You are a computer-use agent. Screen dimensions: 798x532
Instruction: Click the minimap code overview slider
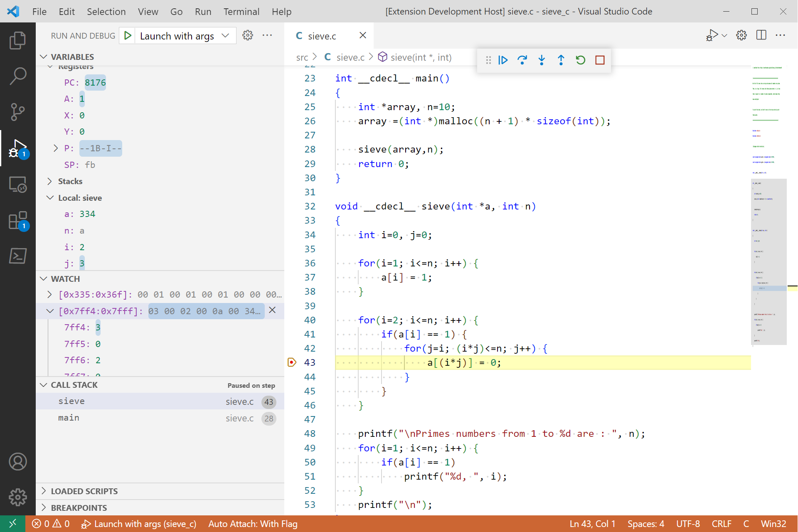point(769,262)
